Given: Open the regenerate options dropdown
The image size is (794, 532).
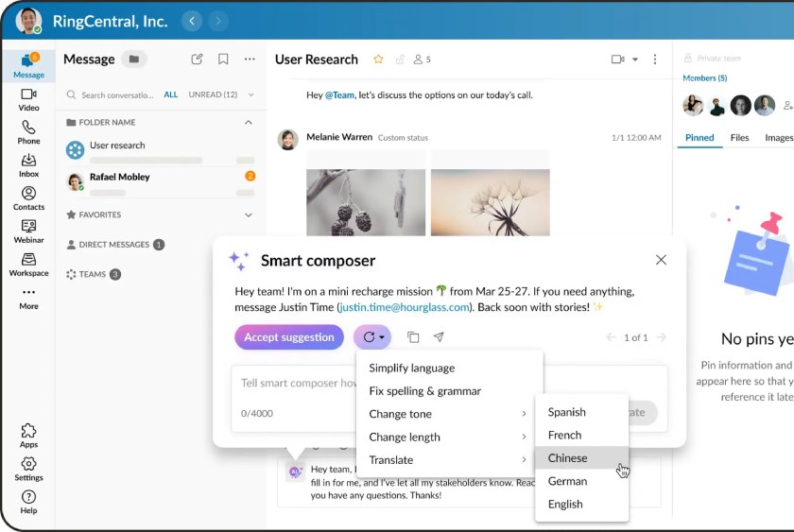Looking at the screenshot, I should click(372, 337).
